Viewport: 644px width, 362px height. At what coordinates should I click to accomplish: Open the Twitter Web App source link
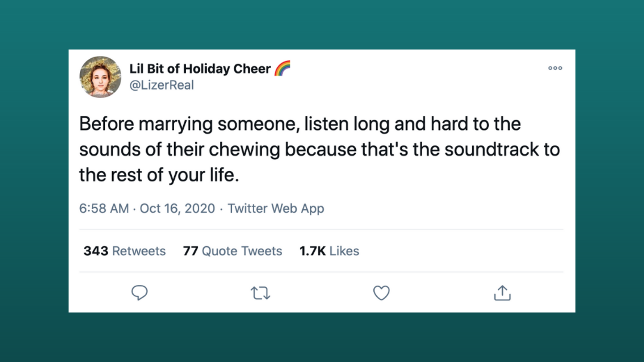(x=276, y=208)
